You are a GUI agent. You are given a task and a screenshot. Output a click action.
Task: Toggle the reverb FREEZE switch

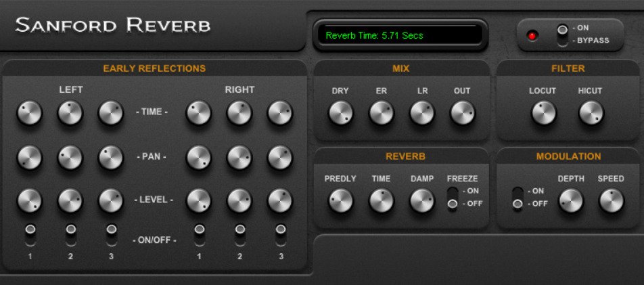point(453,199)
